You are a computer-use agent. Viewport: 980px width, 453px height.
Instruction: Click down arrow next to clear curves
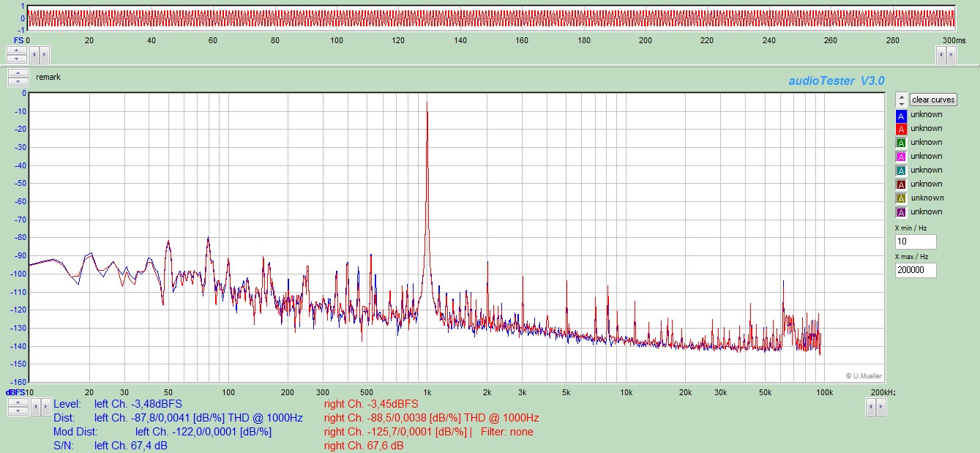click(x=902, y=103)
